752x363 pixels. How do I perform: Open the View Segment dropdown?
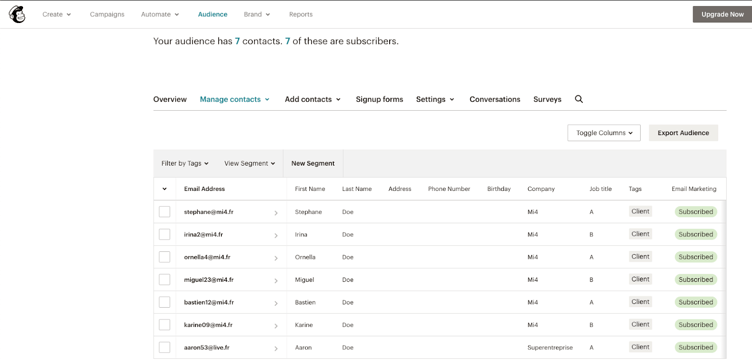point(249,164)
